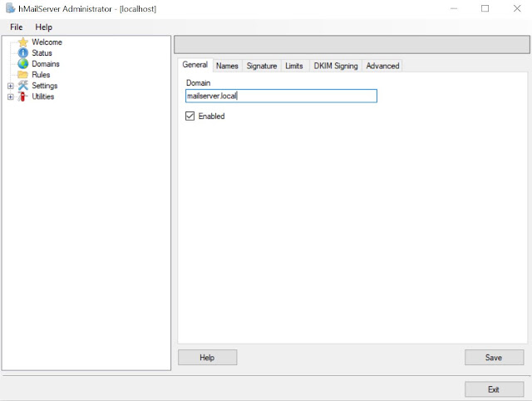The height and width of the screenshot is (401, 532).
Task: Click the Save button
Action: pos(494,358)
